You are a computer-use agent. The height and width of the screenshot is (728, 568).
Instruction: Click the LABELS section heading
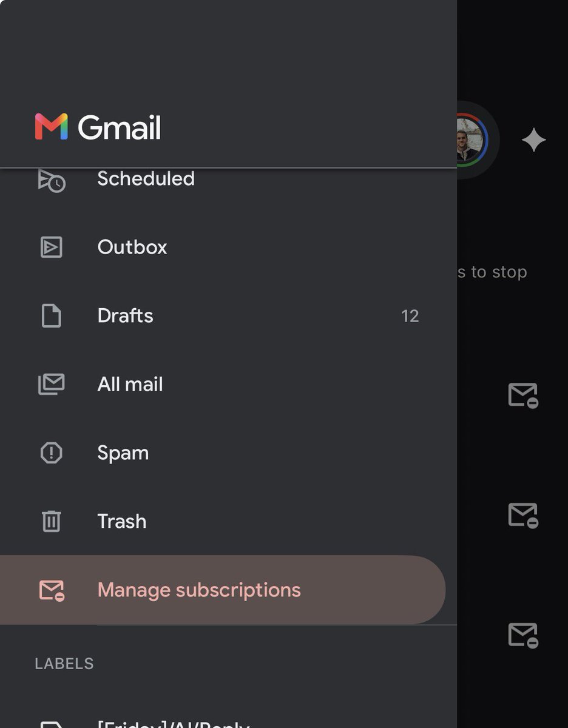click(x=64, y=664)
